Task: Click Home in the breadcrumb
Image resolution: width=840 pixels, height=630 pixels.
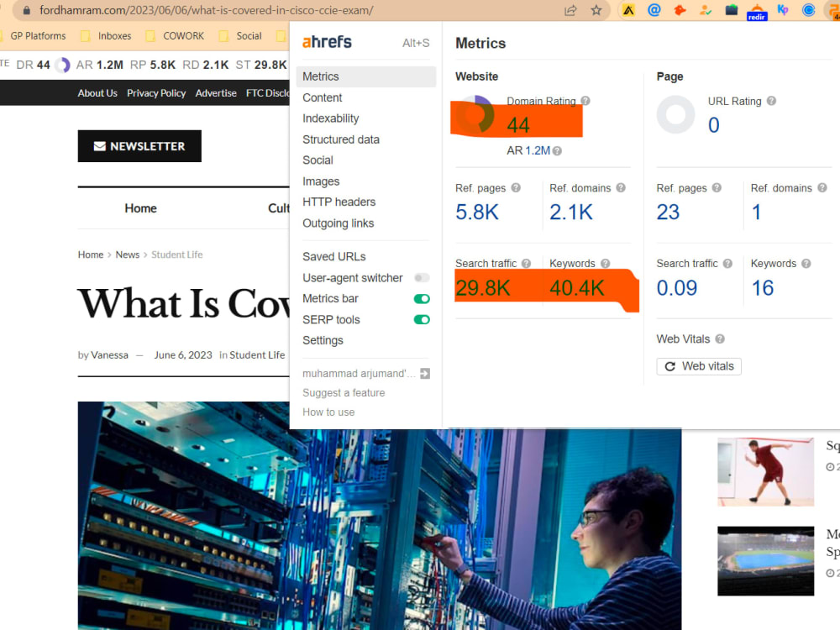Action: pyautogui.click(x=91, y=255)
